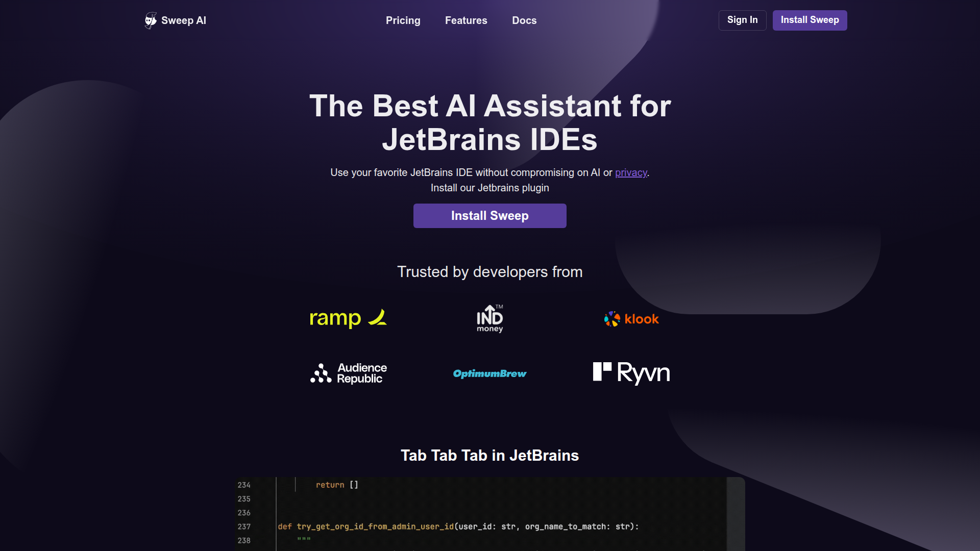Viewport: 980px width, 551px height.
Task: Click Install Sweep button in top navbar
Action: [810, 20]
